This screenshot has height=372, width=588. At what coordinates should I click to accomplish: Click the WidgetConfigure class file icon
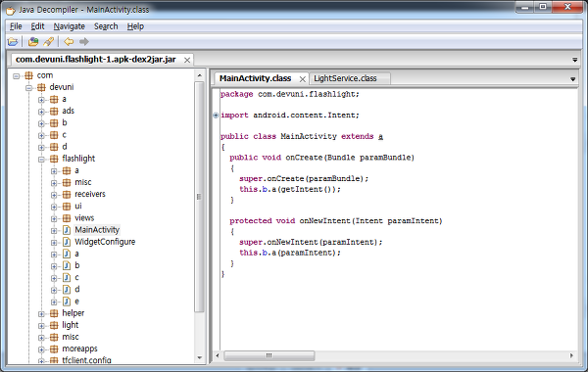[67, 242]
